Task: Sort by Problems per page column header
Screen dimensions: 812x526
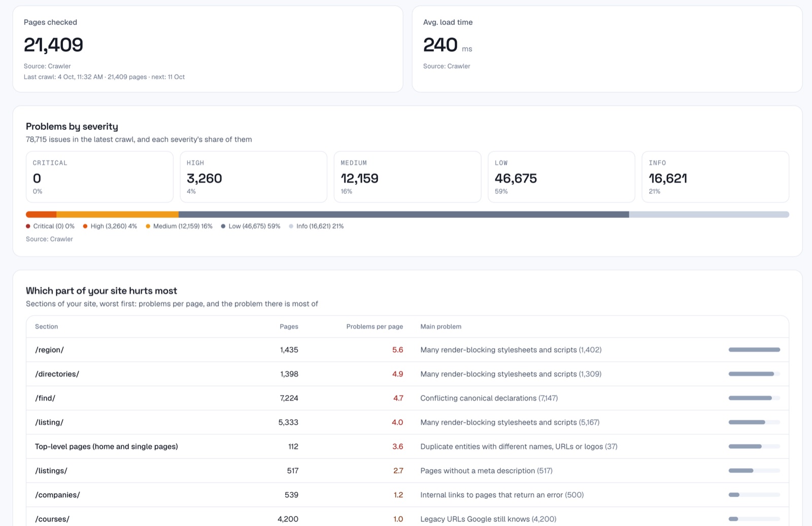Action: tap(375, 326)
